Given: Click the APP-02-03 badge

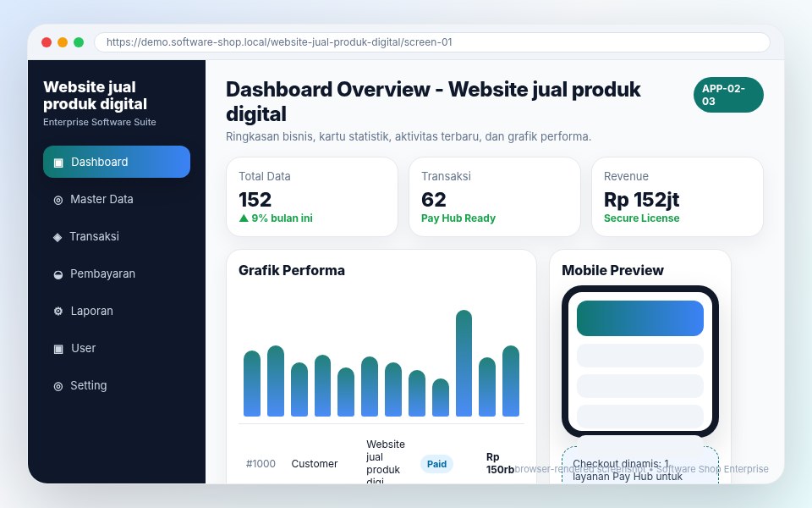Looking at the screenshot, I should click(728, 95).
